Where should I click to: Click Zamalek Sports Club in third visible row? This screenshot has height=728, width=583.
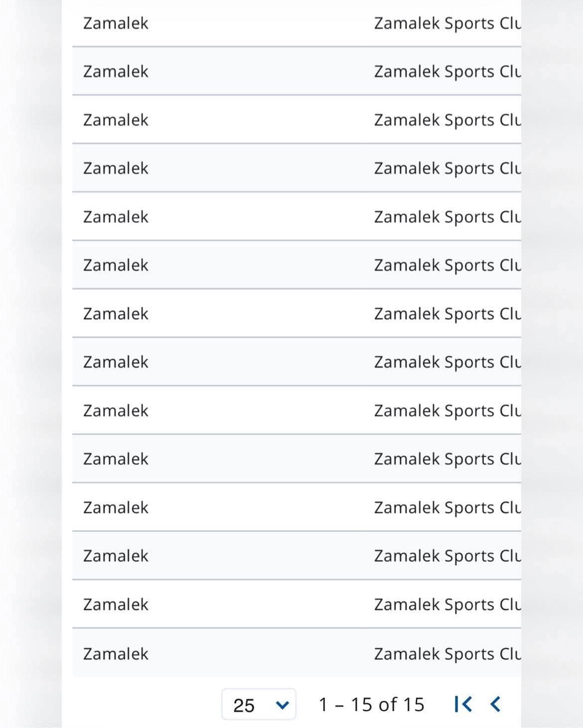point(447,120)
